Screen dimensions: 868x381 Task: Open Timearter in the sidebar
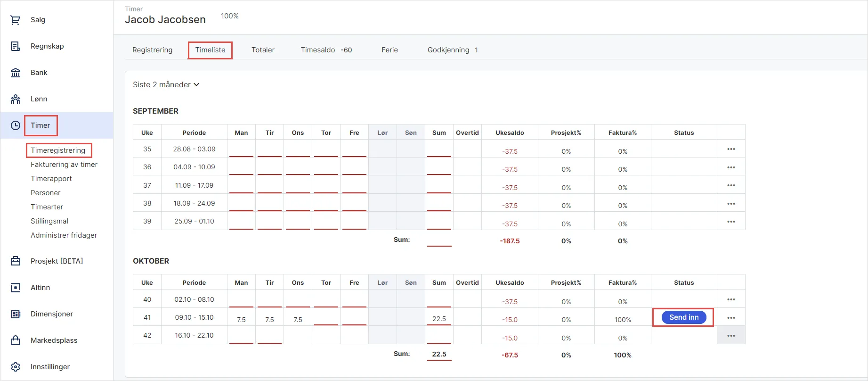(47, 207)
